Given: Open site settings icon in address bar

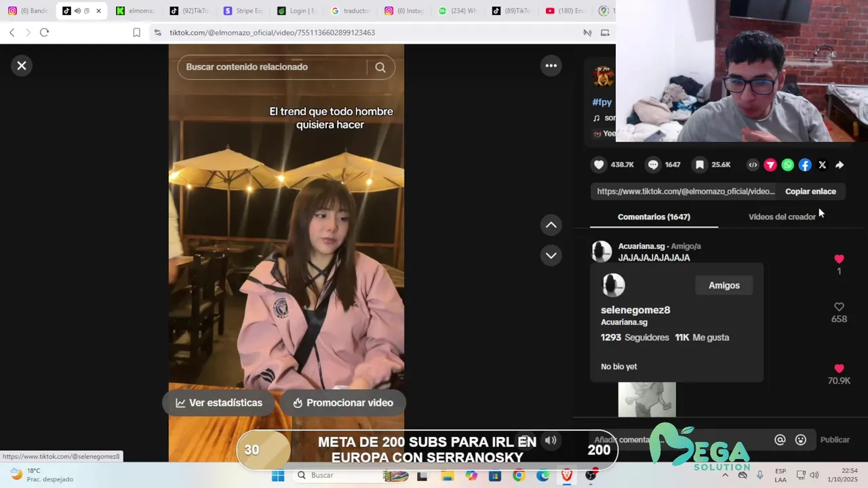Looking at the screenshot, I should [157, 33].
